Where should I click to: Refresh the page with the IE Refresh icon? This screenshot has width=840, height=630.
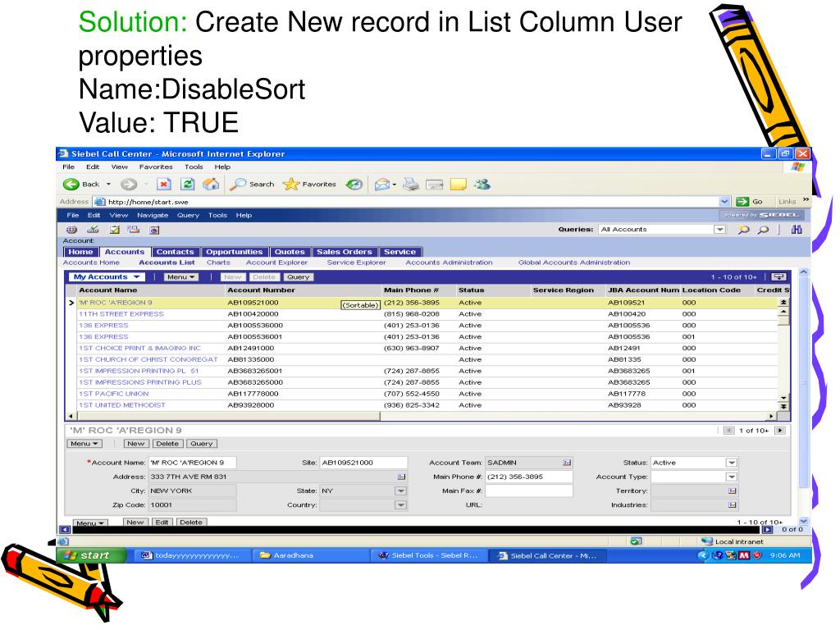[188, 185]
